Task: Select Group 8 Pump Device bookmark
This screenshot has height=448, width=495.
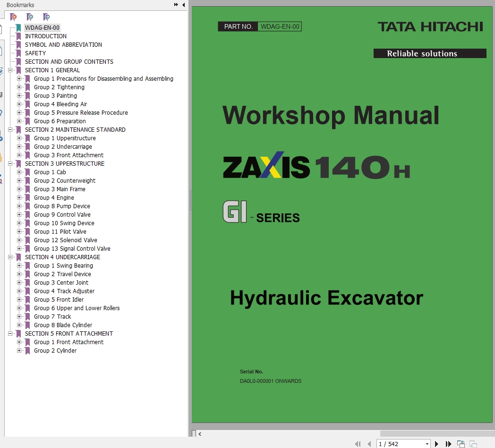Action: (x=62, y=206)
